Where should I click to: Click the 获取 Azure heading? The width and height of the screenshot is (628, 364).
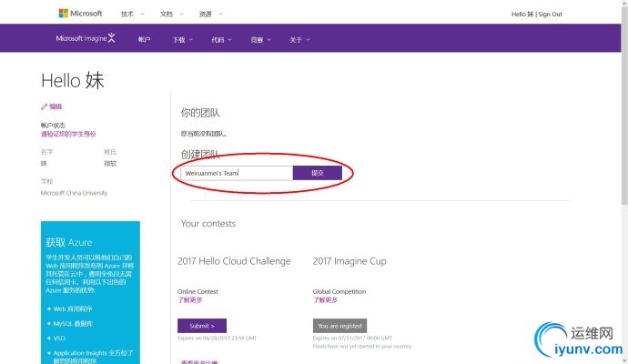pos(69,242)
